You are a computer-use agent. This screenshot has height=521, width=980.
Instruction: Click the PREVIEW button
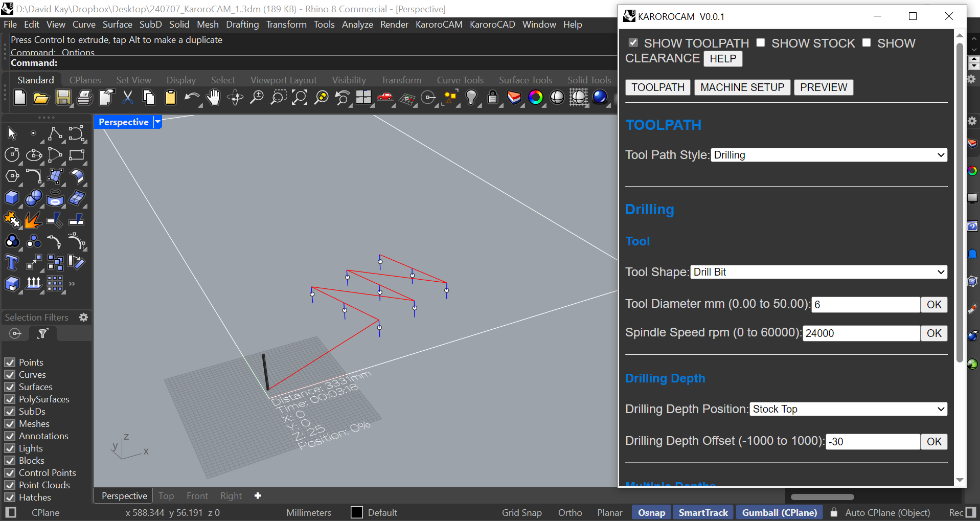tap(824, 87)
